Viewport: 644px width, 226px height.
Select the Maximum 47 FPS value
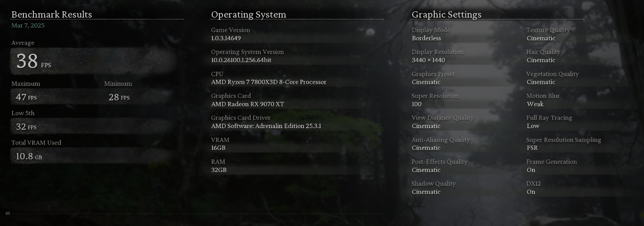coord(26,97)
